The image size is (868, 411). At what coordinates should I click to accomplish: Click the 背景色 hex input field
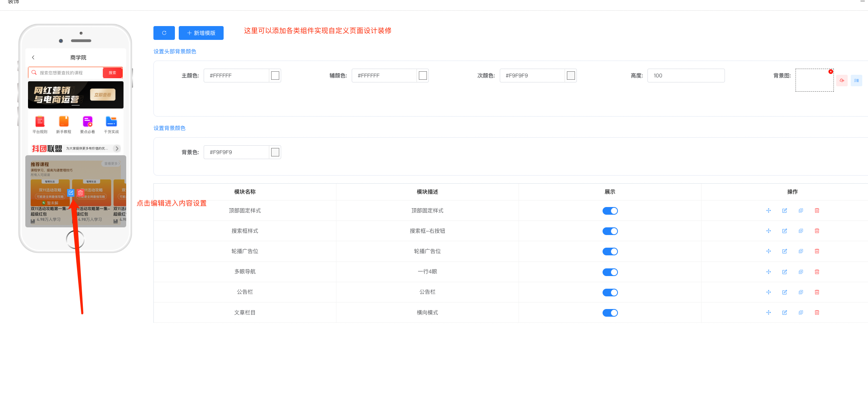236,152
